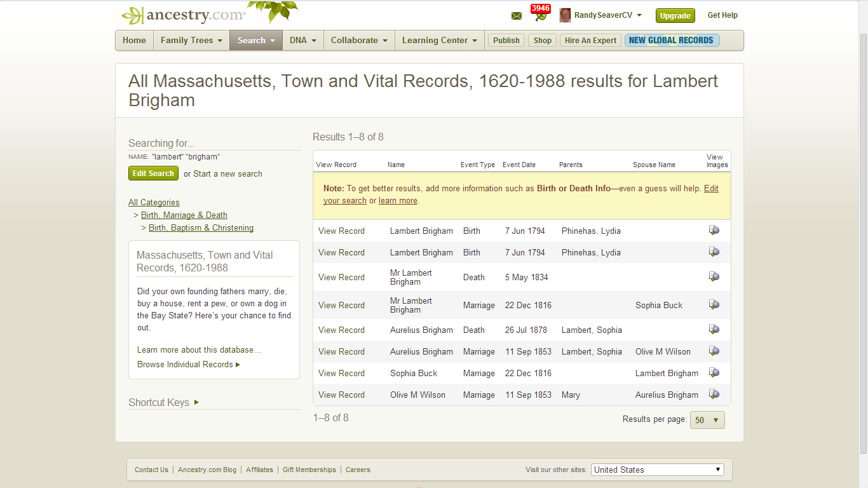View Record for first Lambert Brigham birth
This screenshot has height=488, width=868.
click(341, 231)
